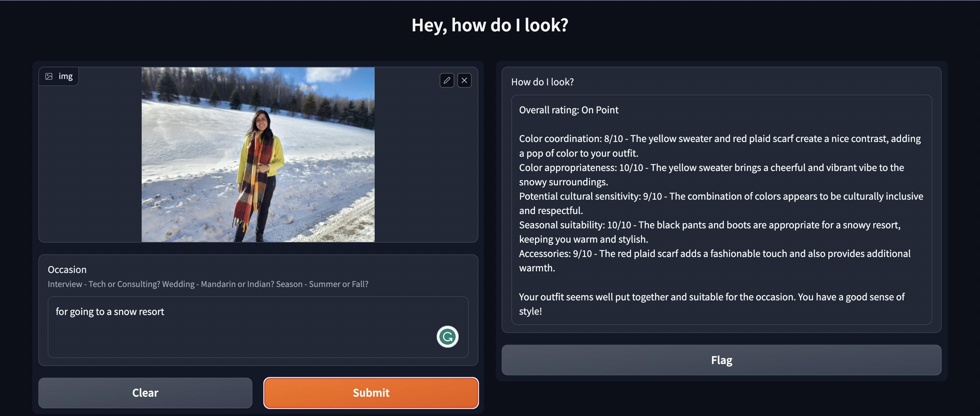Click the pencil edit image icon

[x=447, y=80]
